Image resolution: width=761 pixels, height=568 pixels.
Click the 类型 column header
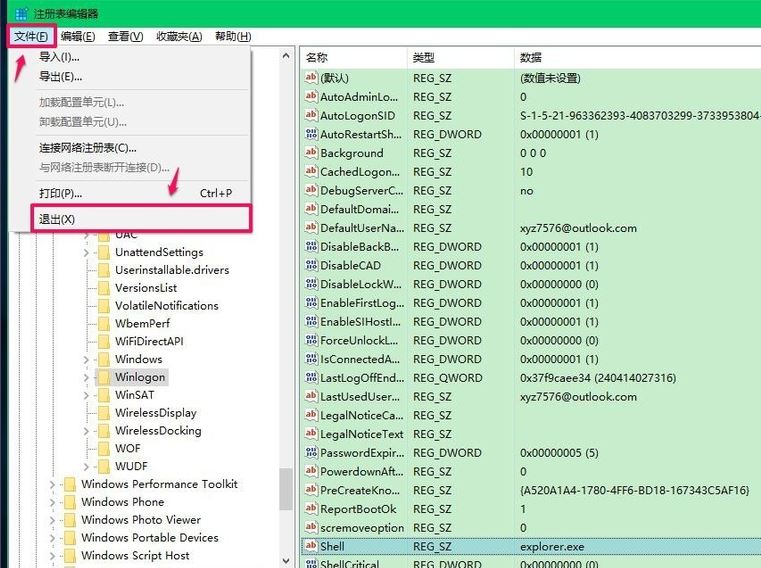[x=460, y=58]
